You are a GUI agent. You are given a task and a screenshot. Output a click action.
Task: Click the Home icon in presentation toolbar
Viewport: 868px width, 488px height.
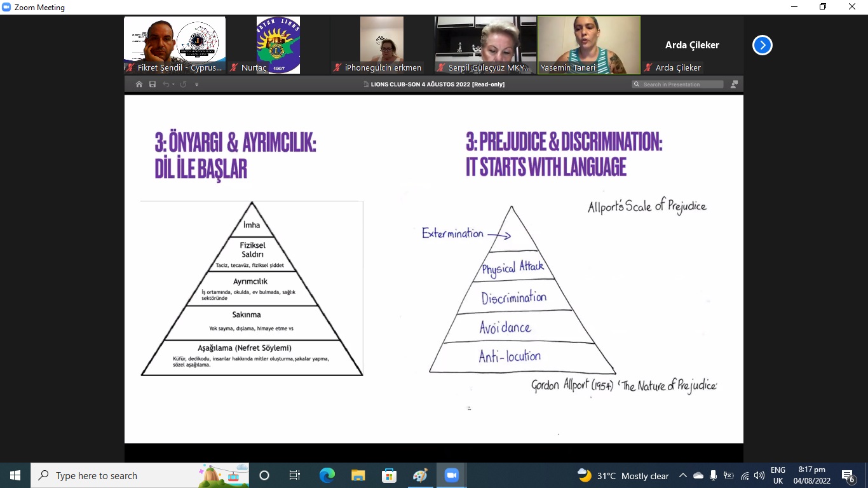(x=139, y=85)
